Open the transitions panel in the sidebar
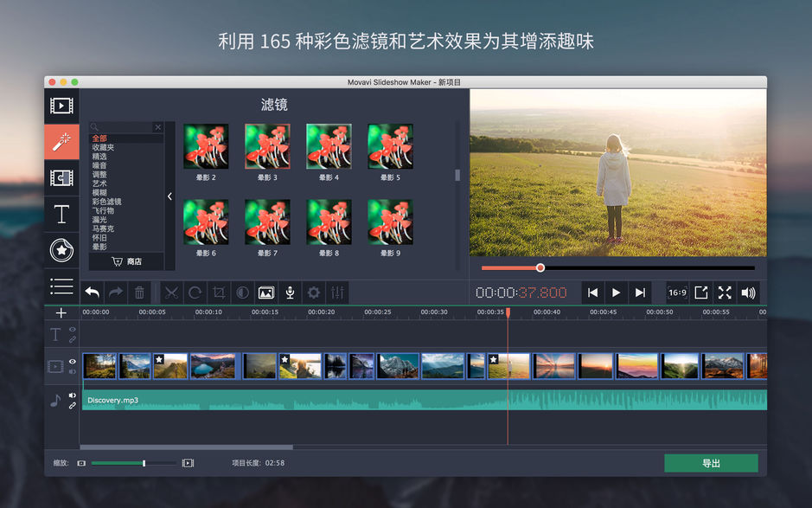 [x=61, y=177]
